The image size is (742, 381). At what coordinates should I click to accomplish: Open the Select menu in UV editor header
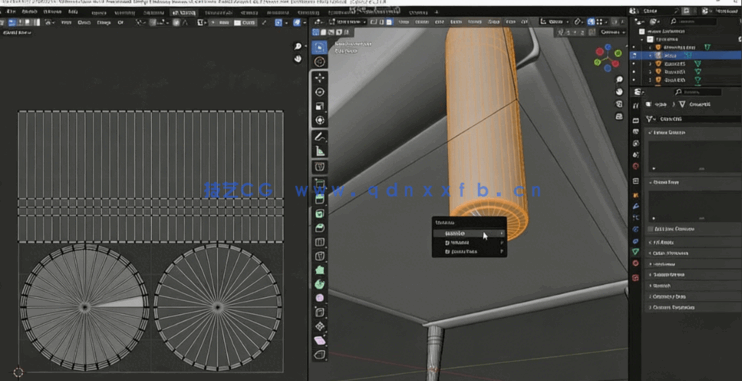84,22
